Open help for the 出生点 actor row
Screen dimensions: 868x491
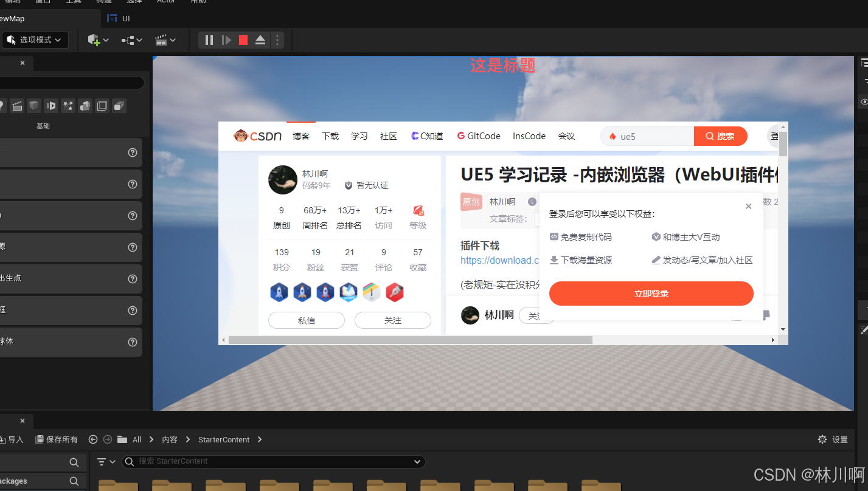coord(133,279)
